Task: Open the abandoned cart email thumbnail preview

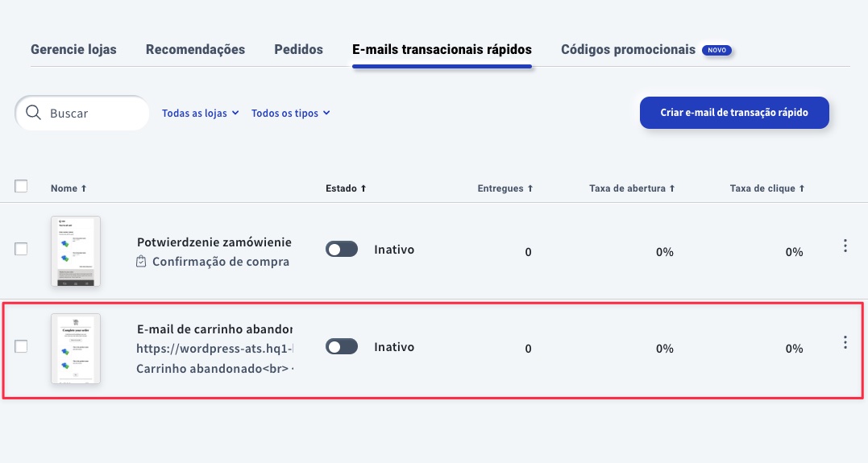Action: tap(76, 349)
